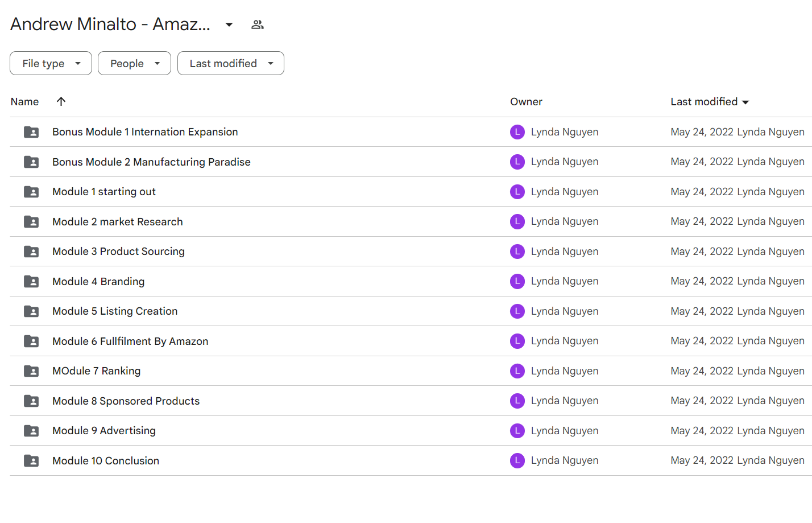Open the File type filter dropdown
This screenshot has width=812, height=523.
(51, 63)
